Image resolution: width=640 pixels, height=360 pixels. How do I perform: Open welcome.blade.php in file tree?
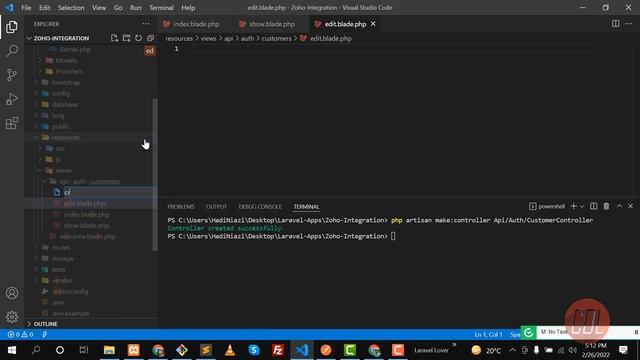(87, 237)
